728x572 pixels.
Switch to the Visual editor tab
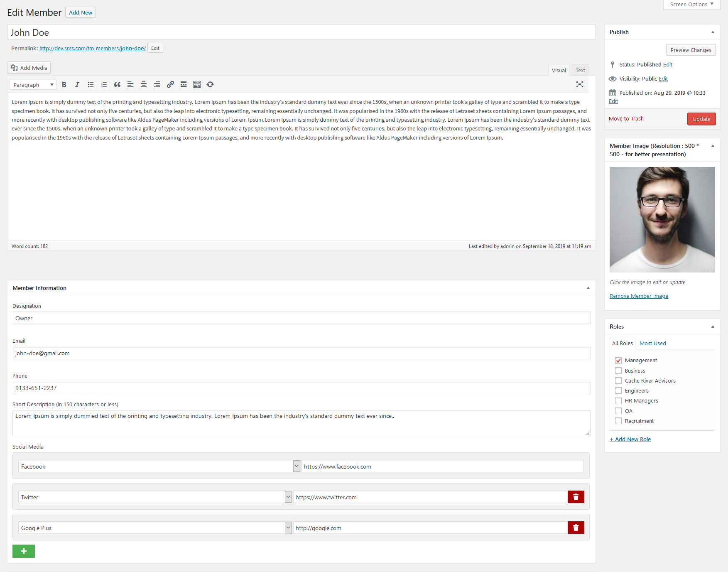[x=559, y=70]
